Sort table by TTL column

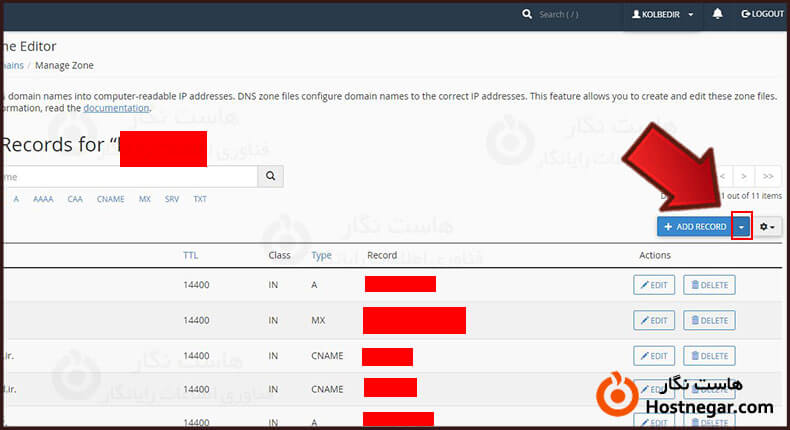click(190, 255)
